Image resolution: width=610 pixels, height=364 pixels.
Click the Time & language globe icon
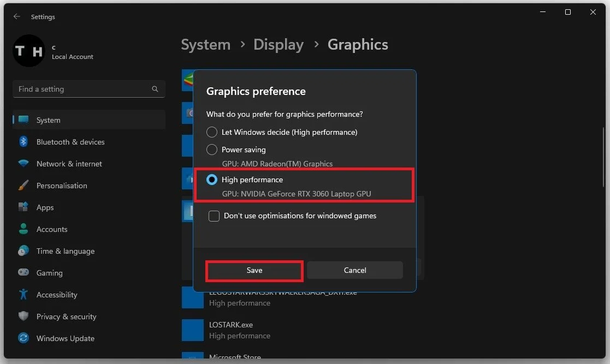pyautogui.click(x=23, y=250)
